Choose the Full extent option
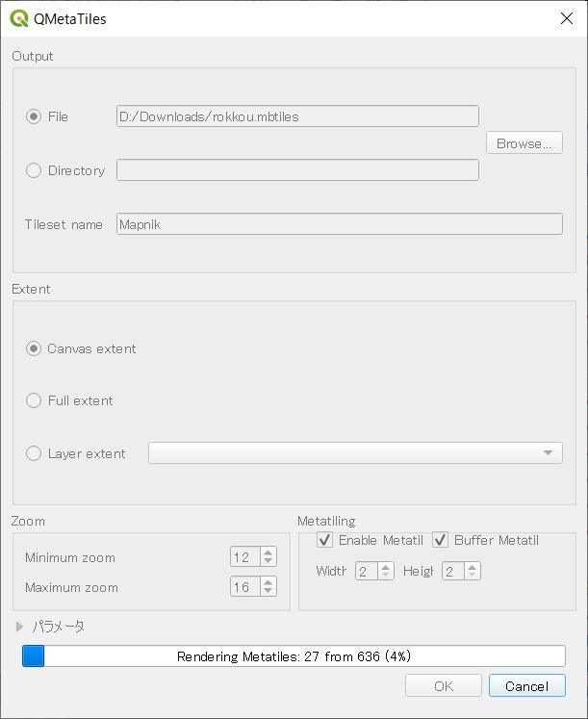 point(35,400)
